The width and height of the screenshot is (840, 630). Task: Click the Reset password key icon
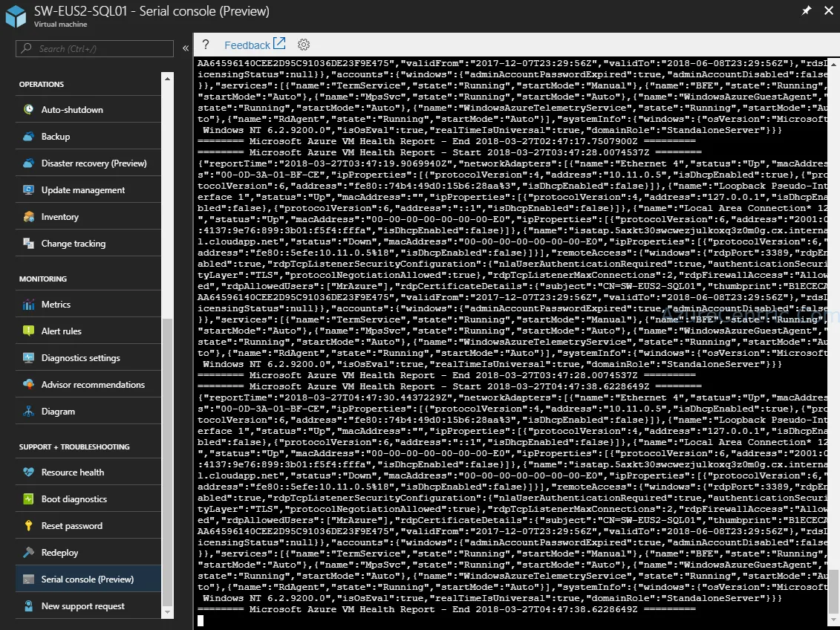[x=28, y=525]
